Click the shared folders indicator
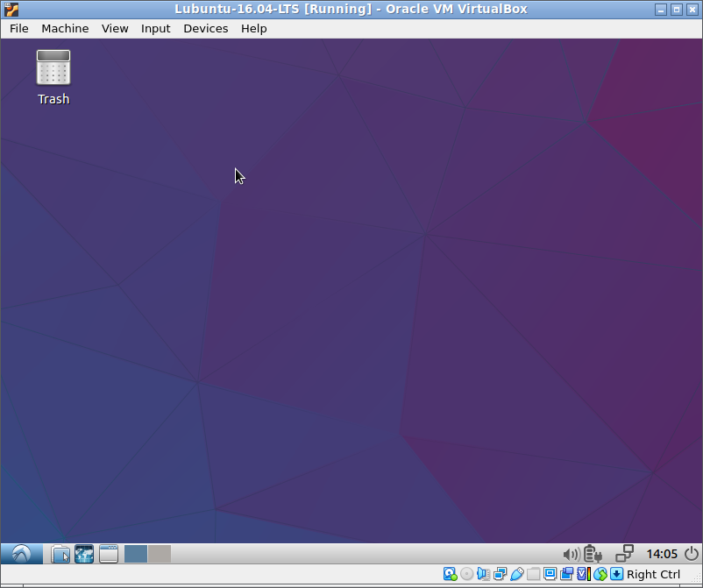The height and width of the screenshot is (588, 703). click(x=533, y=574)
